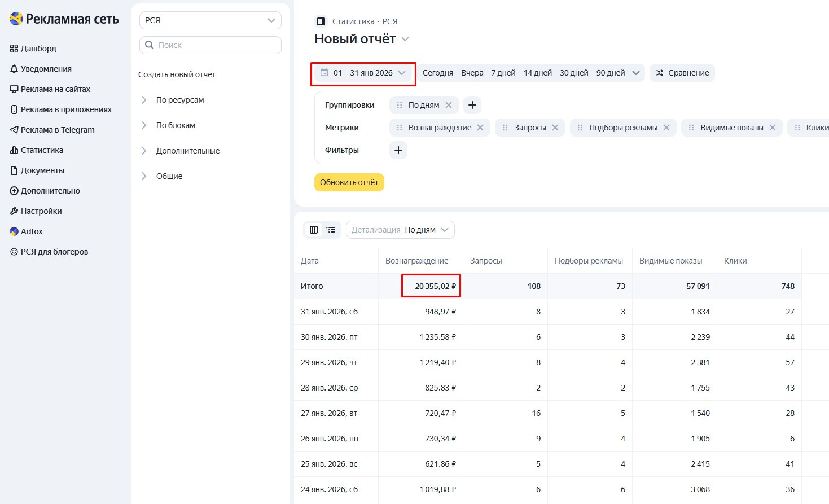Remove the По дням grouping chip
Screen dimensions: 829x504
(449, 105)
